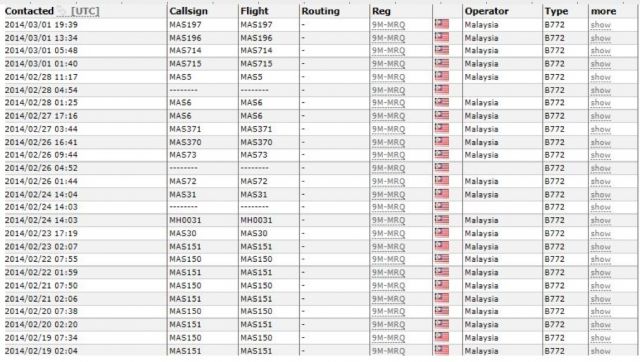The image size is (640, 362).
Task: Click the [UTC] timezone link
Action: pyautogui.click(x=85, y=11)
